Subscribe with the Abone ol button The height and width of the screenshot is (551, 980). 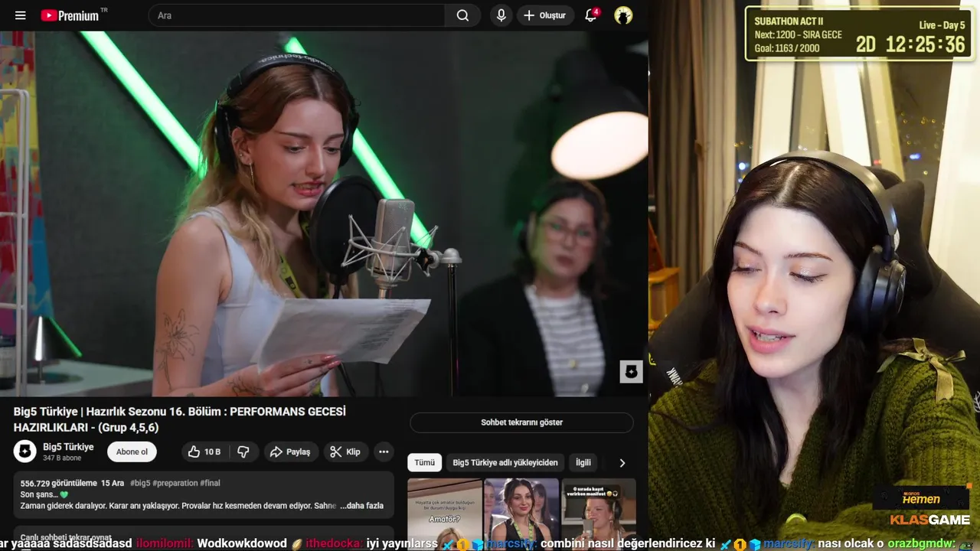(x=132, y=452)
